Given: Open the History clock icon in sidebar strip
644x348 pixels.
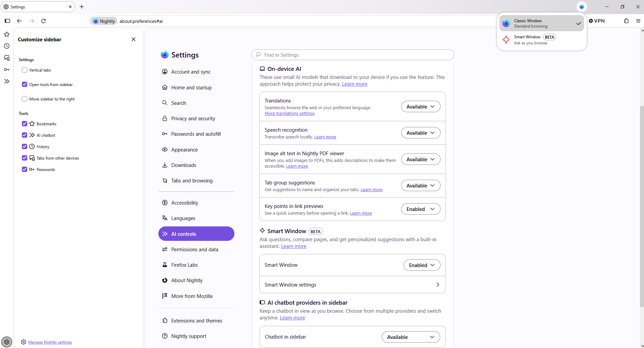Looking at the screenshot, I should click(7, 46).
